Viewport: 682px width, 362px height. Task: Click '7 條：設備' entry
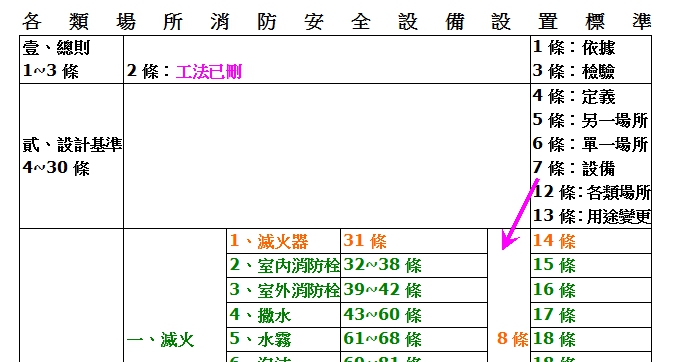575,168
